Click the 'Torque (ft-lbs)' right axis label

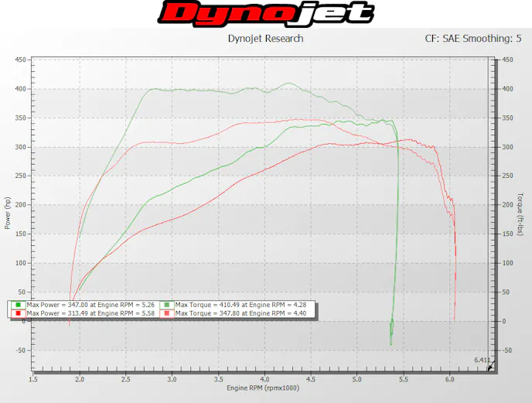[520, 212]
